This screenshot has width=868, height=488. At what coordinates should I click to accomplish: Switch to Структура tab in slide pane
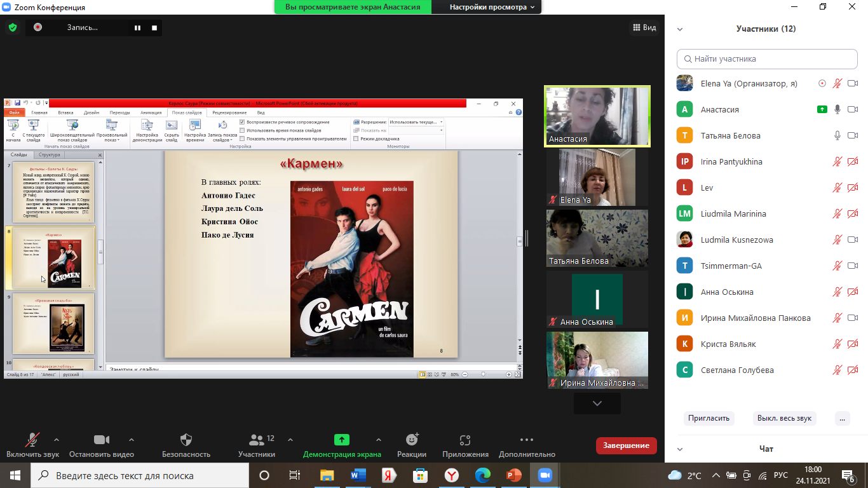coord(49,154)
